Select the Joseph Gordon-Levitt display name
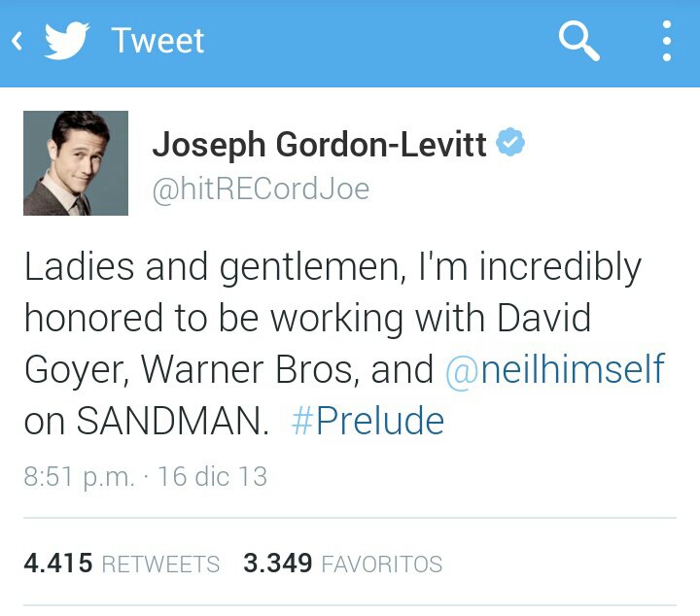The width and height of the screenshot is (700, 616). pos(319,145)
